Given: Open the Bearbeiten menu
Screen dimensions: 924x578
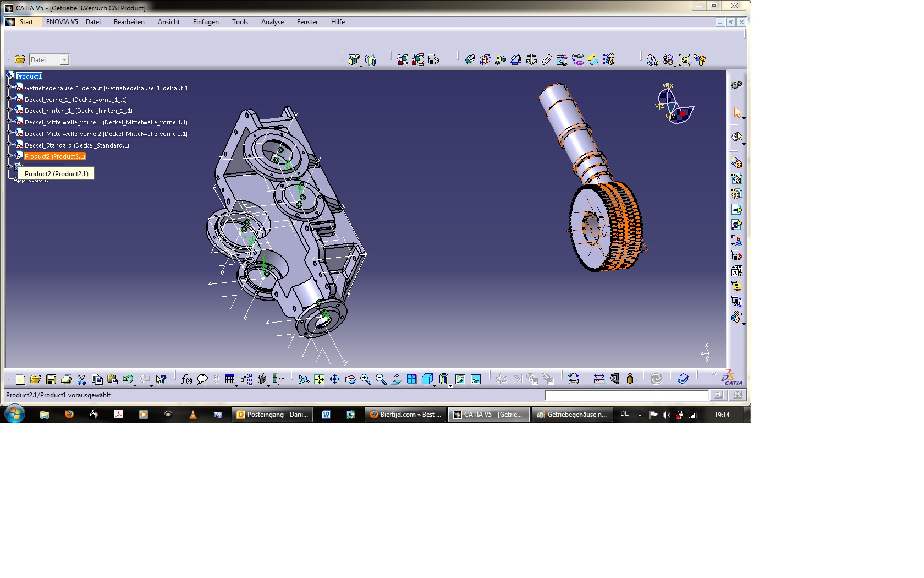Looking at the screenshot, I should coord(129,22).
